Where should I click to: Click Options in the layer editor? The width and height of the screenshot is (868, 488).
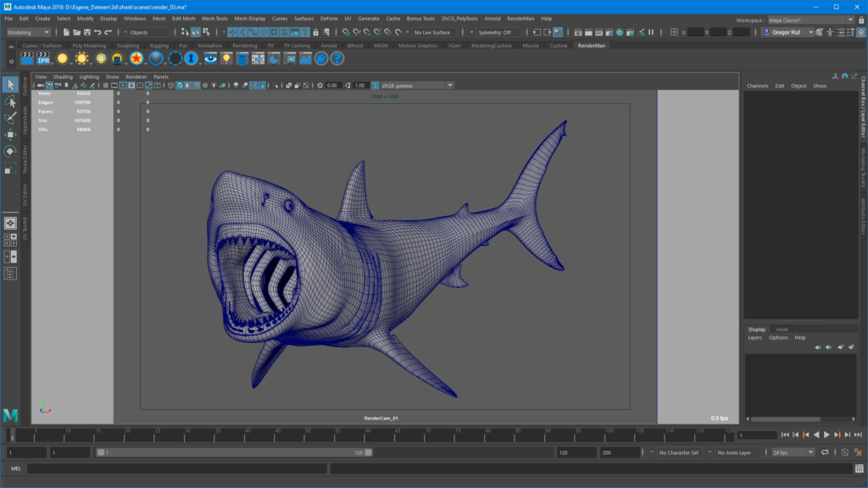coord(778,337)
